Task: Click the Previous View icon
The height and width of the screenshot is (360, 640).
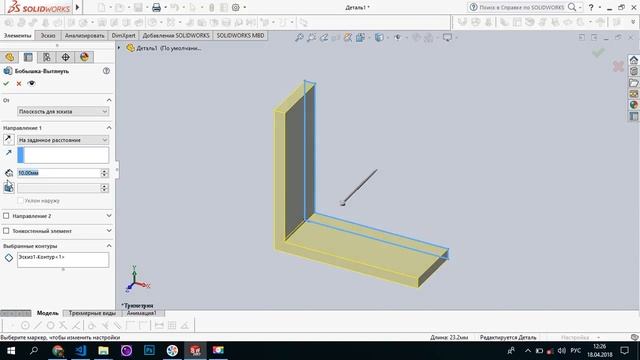Action: coord(324,38)
